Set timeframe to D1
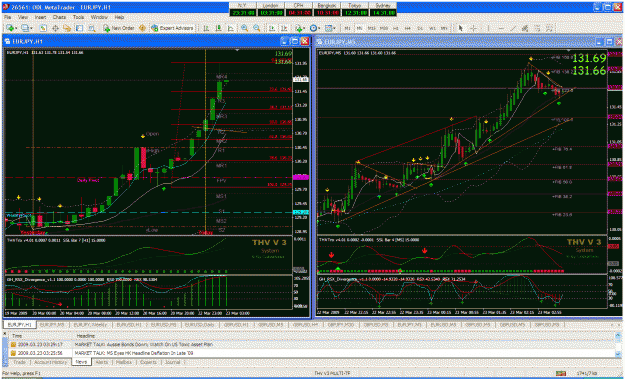Screen dimensions: 625x379 pos(420,28)
